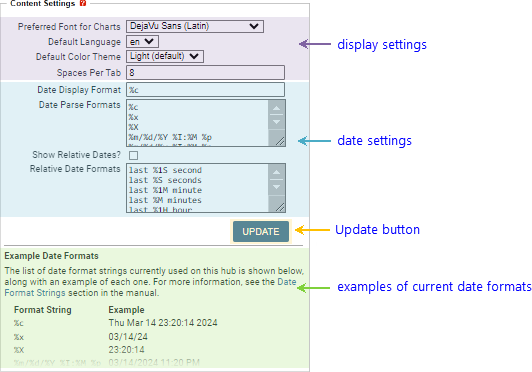Click example 'Thu Mar 14 23:20:14 2024'
The height and width of the screenshot is (372, 532).
163,323
